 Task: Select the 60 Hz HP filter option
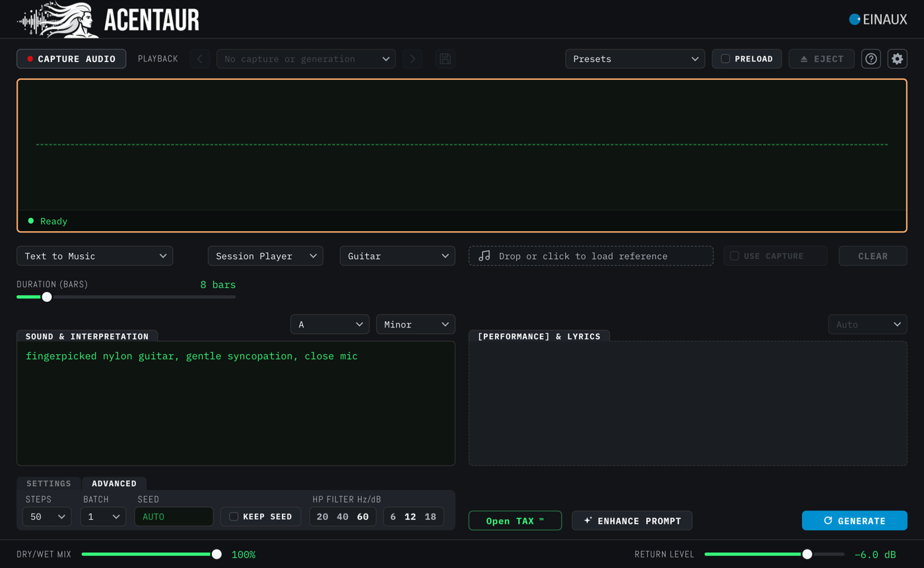(x=363, y=516)
